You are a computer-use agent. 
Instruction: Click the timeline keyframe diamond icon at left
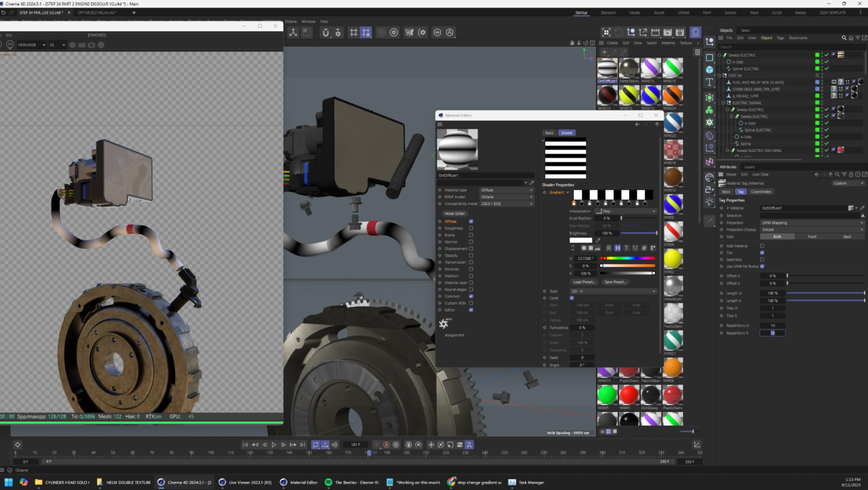point(18,445)
